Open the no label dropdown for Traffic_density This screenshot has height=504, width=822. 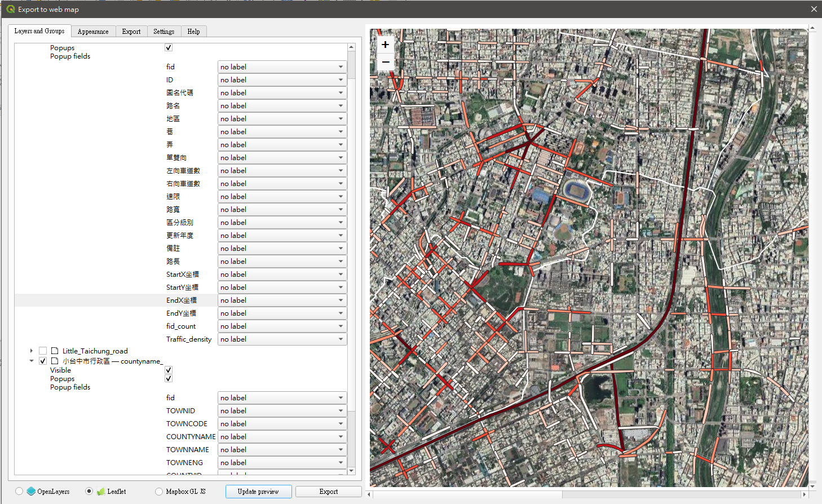tap(341, 339)
